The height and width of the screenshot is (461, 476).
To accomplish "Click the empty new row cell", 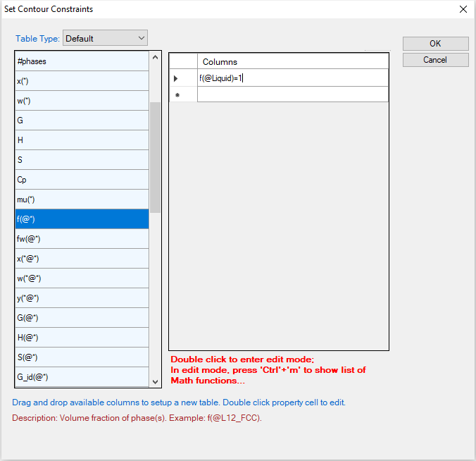I will pyautogui.click(x=292, y=94).
